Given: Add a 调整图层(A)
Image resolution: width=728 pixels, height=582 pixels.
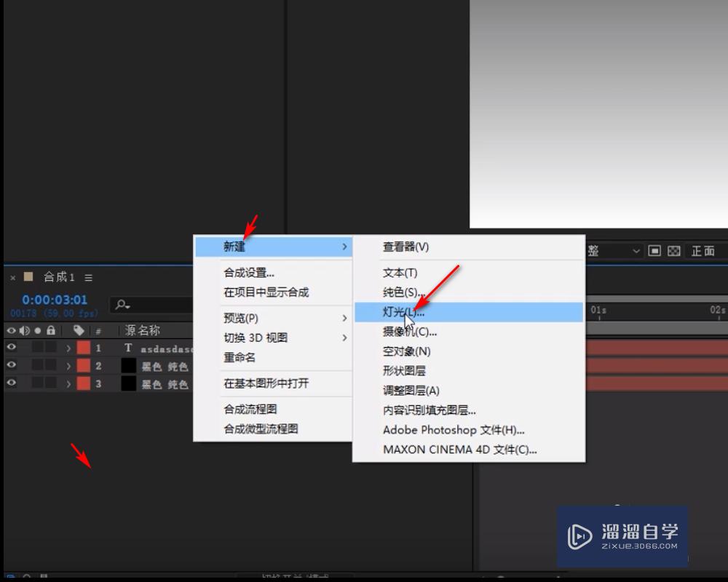Looking at the screenshot, I should pos(411,391).
